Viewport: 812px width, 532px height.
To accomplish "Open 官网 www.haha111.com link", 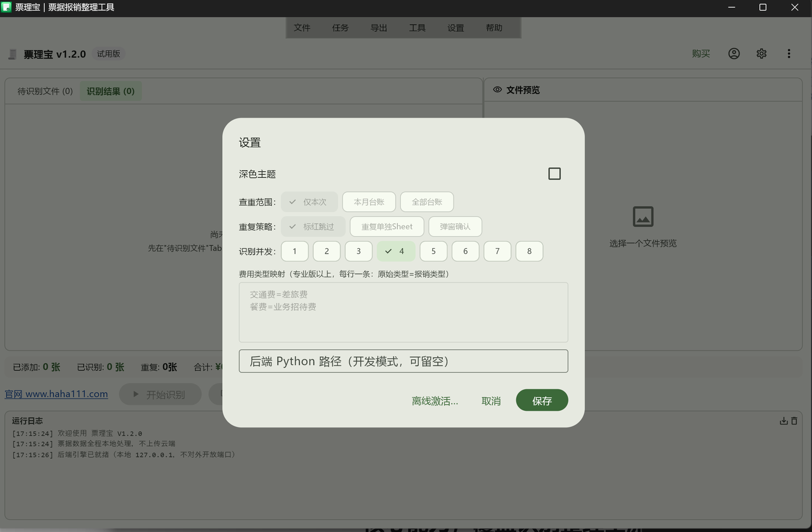I will point(56,394).
